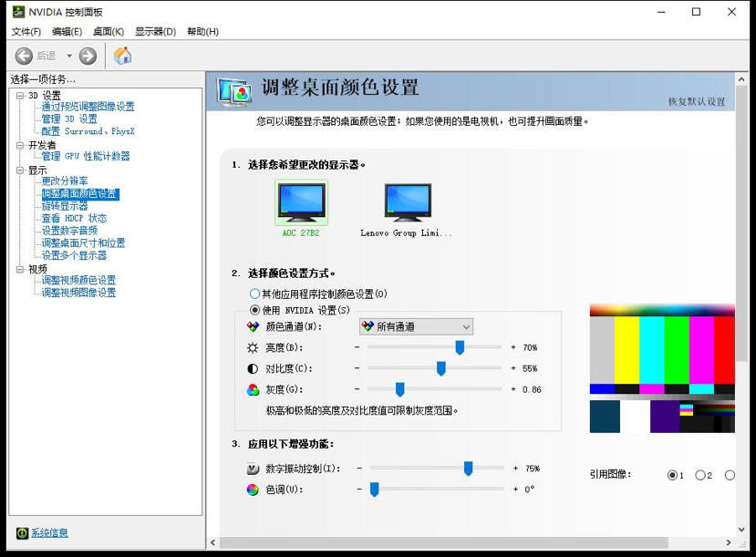Click the vertical scrollbar down arrow
Screen dimensions: 756x557
741,530
